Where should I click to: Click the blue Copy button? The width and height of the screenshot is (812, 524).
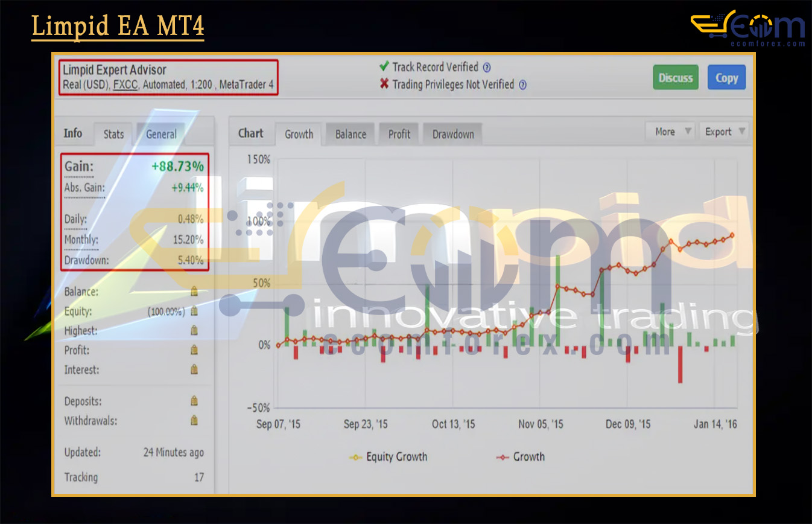726,78
